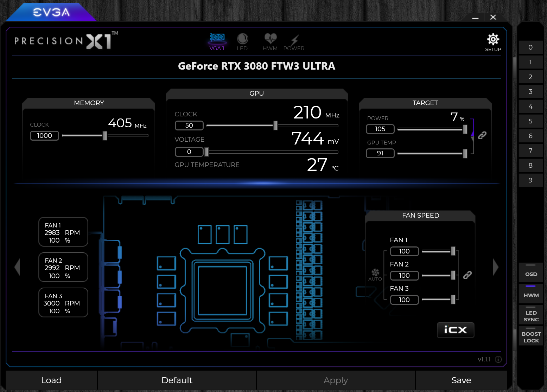547x392 pixels.
Task: Click the FAN 1 2983 RPM readout box
Action: coord(63,232)
